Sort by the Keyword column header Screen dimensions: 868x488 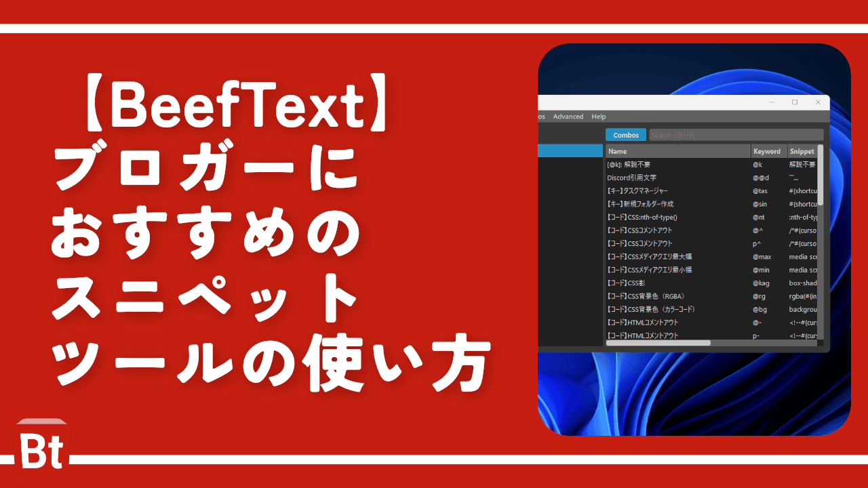768,151
